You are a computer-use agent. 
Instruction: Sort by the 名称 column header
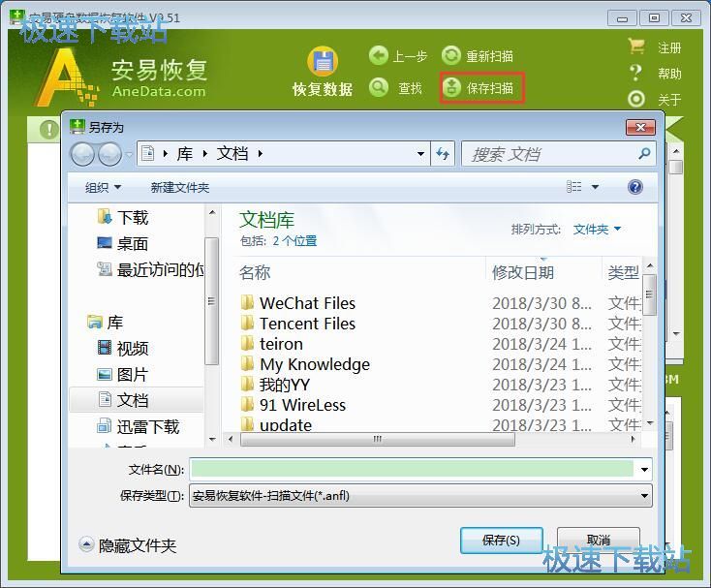click(255, 272)
